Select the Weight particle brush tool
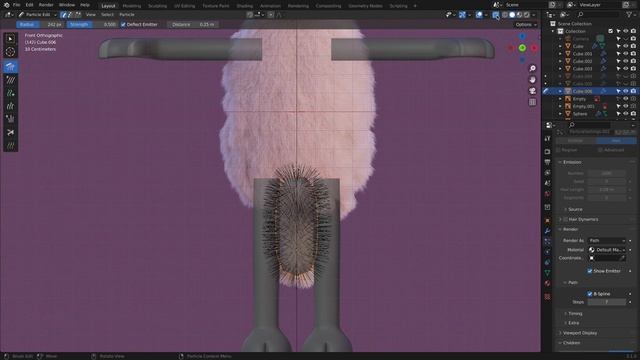The height and width of the screenshot is (360, 640). (10, 145)
